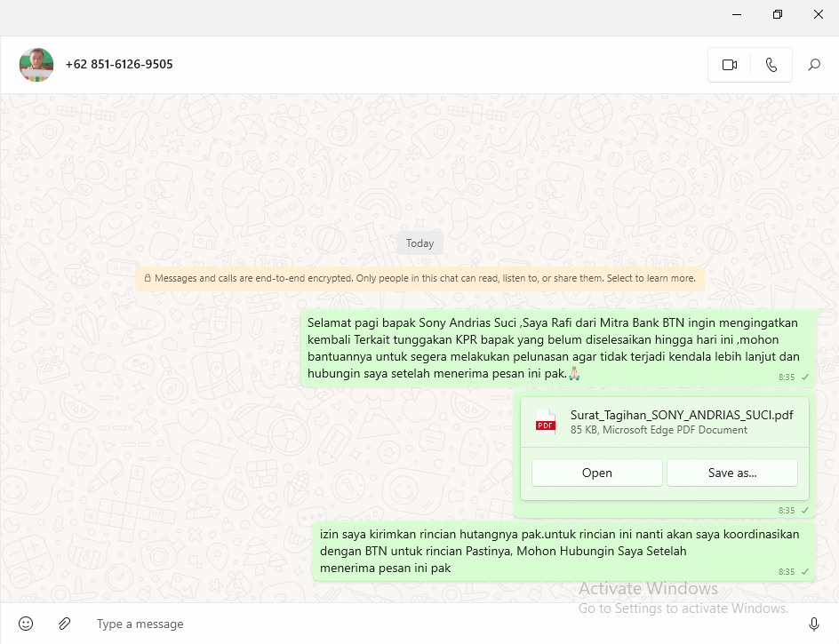Click the +62 851-6126-9505 contact name

click(x=119, y=64)
